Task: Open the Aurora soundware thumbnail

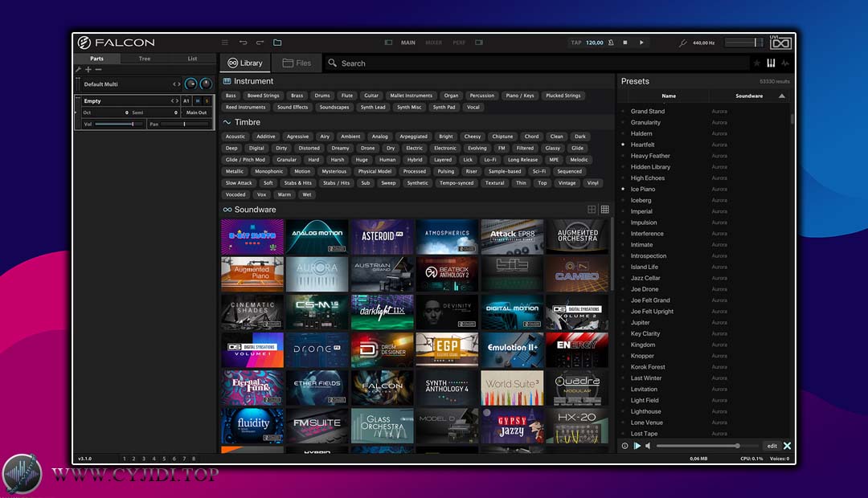Action: click(x=317, y=274)
